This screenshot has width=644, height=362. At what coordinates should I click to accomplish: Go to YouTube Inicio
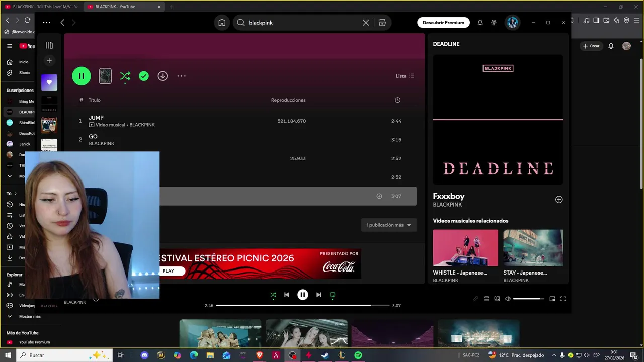click(x=18, y=62)
